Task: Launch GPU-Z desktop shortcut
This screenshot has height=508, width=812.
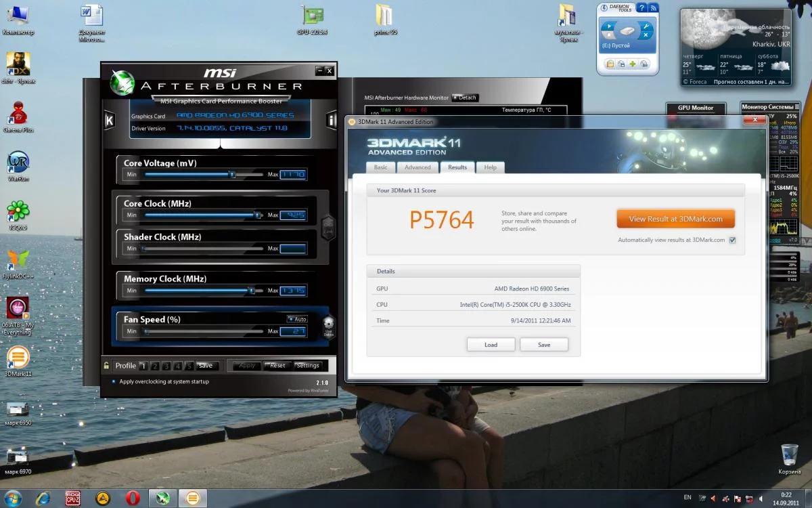Action: (x=312, y=20)
